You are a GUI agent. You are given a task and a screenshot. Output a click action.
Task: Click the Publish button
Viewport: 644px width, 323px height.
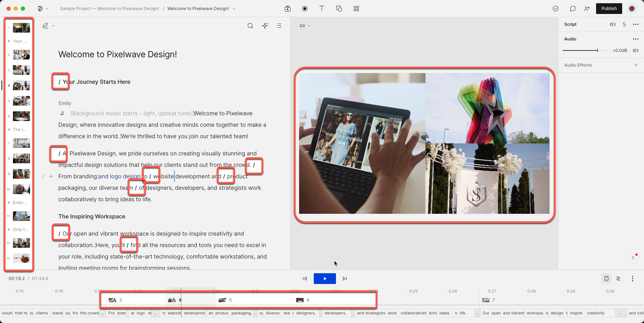pos(609,9)
